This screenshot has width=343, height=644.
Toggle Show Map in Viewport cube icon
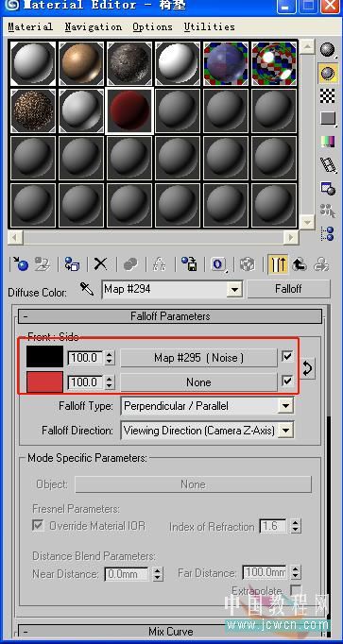click(x=248, y=264)
